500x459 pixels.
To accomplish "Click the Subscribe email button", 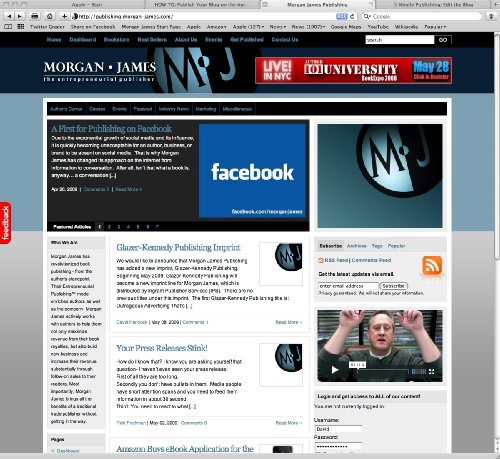I will coord(393,286).
